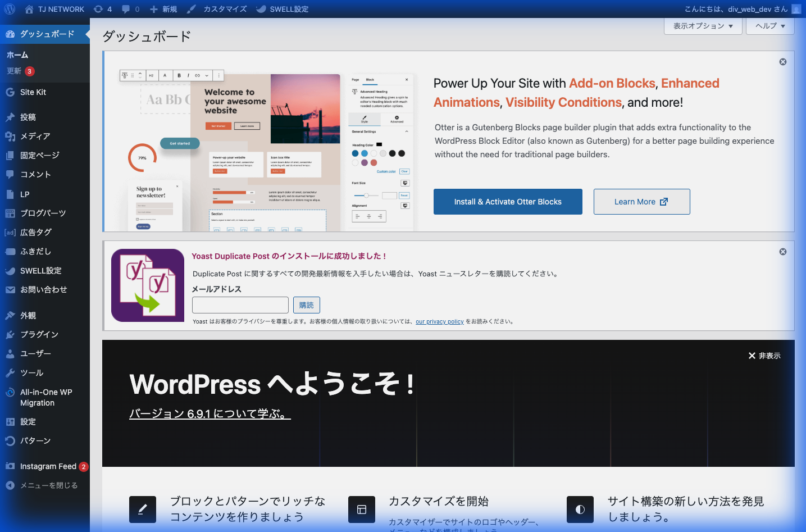
Task: Open Instagram Feed in the sidebar
Action: tap(48, 466)
